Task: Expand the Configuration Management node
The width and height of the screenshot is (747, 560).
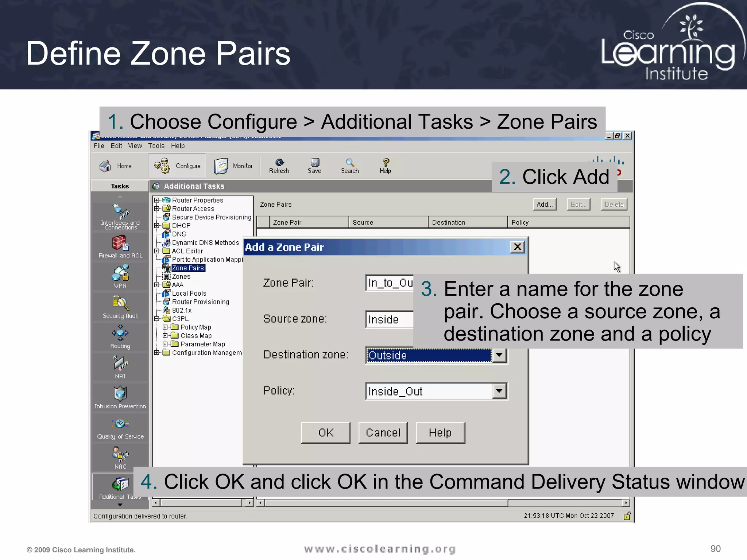Action: pyautogui.click(x=156, y=353)
